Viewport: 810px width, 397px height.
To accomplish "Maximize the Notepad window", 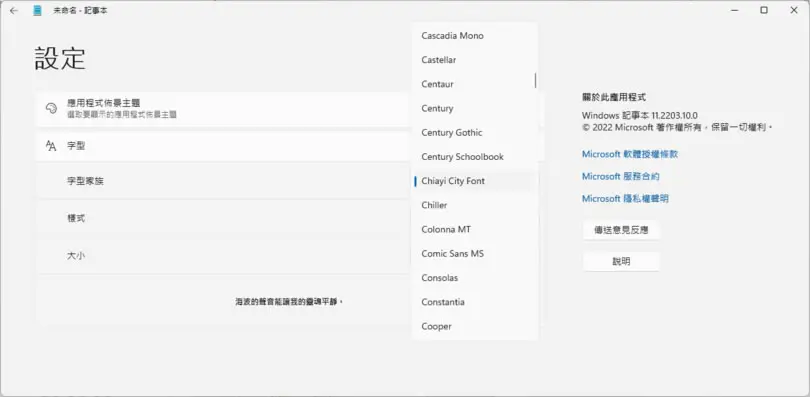I will tap(764, 10).
